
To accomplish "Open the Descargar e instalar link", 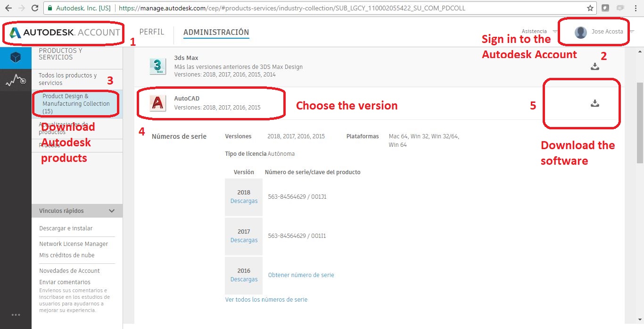I will pyautogui.click(x=66, y=228).
